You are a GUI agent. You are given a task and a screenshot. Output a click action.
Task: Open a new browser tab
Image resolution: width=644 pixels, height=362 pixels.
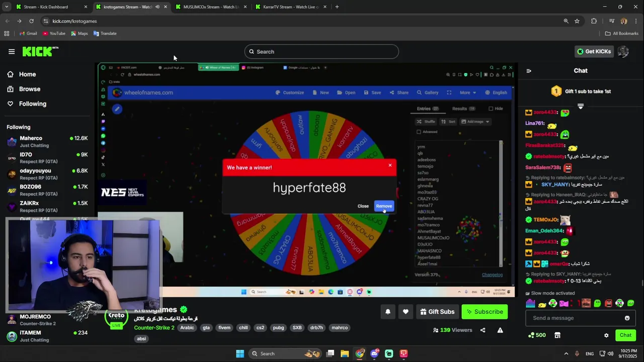tap(337, 7)
